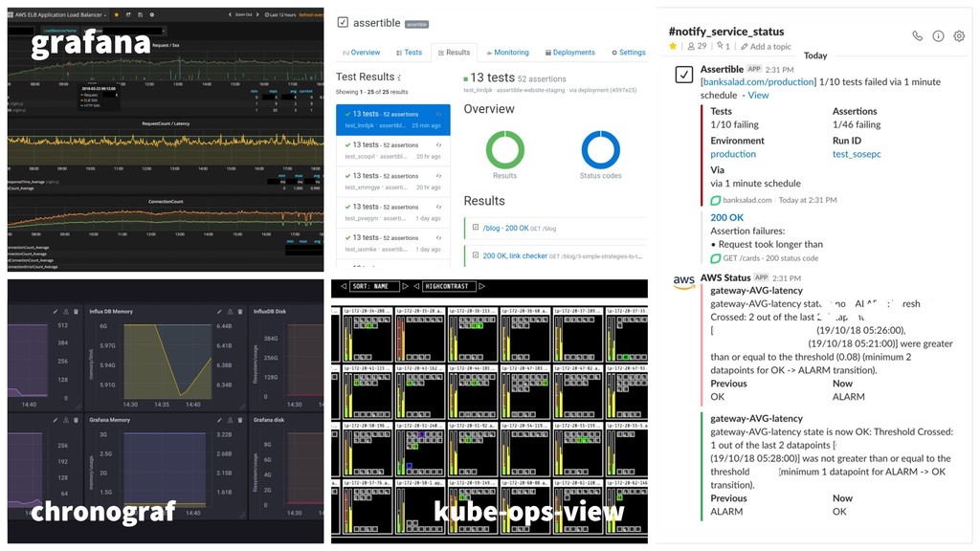Click the blue Status codes donut chart
The image size is (980, 551).
point(601,150)
